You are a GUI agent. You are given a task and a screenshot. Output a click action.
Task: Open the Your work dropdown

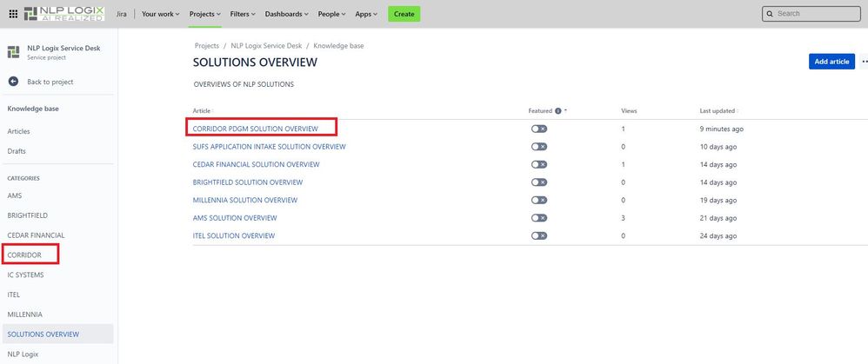pos(161,14)
